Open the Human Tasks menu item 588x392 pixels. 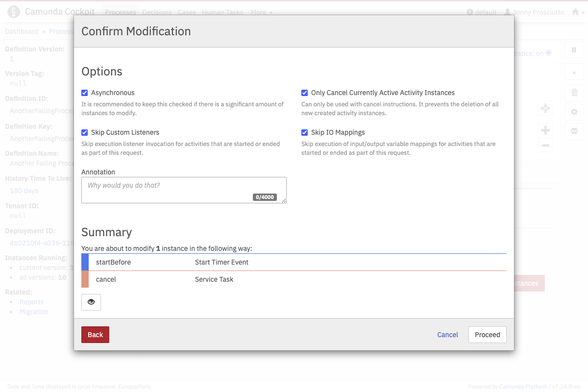(x=222, y=12)
